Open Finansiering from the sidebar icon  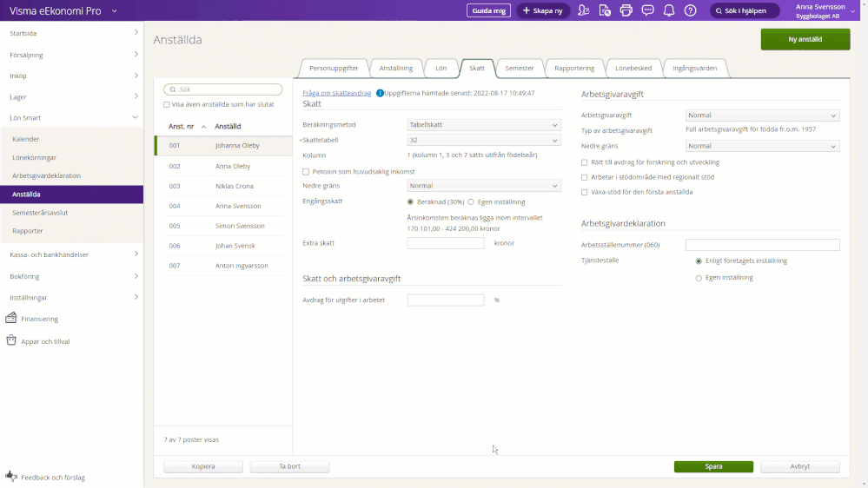click(11, 319)
